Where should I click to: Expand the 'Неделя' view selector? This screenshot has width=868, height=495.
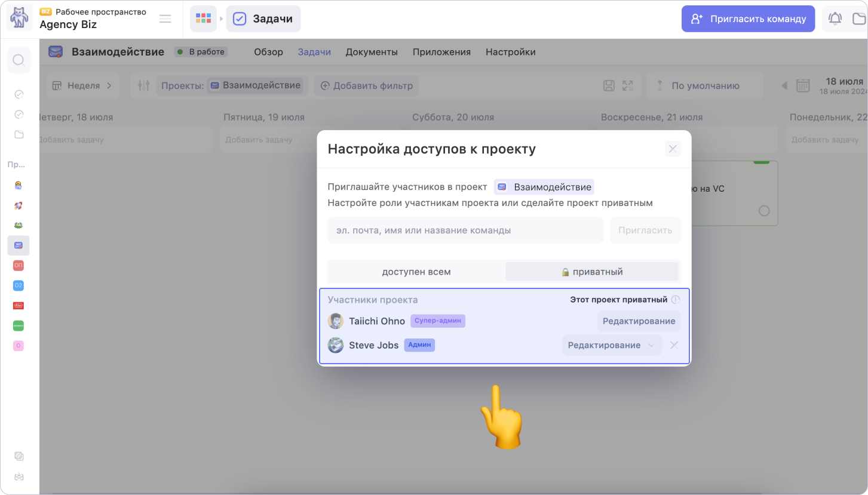coord(82,85)
